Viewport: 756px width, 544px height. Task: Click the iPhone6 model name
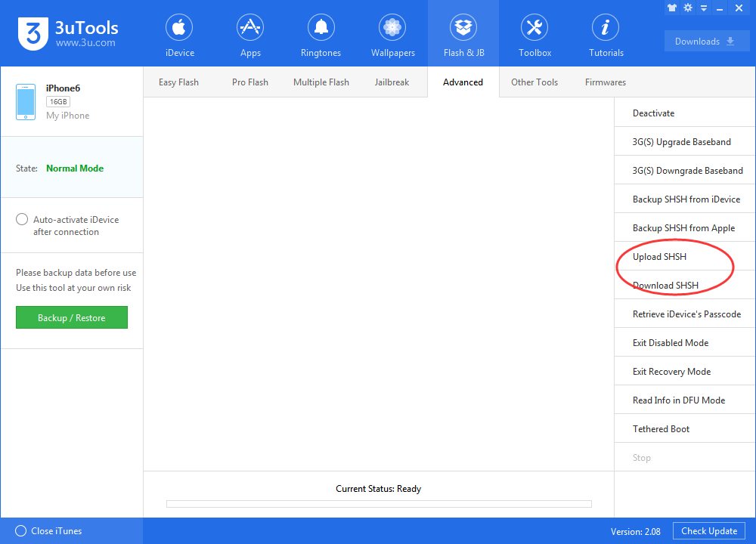[x=64, y=88]
